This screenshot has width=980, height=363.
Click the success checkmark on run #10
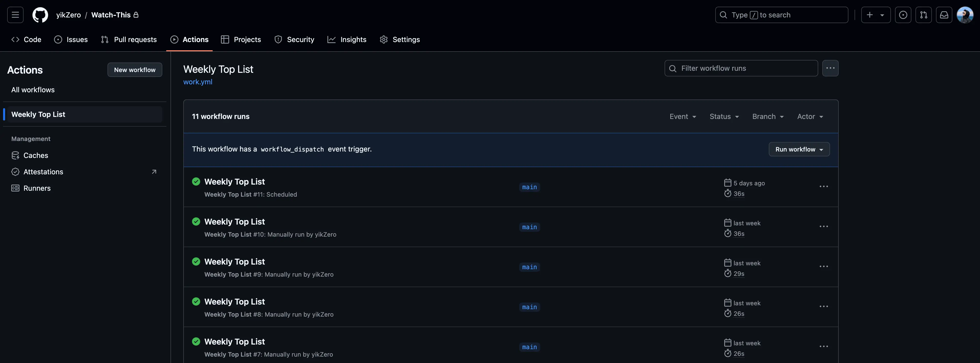pyautogui.click(x=196, y=222)
